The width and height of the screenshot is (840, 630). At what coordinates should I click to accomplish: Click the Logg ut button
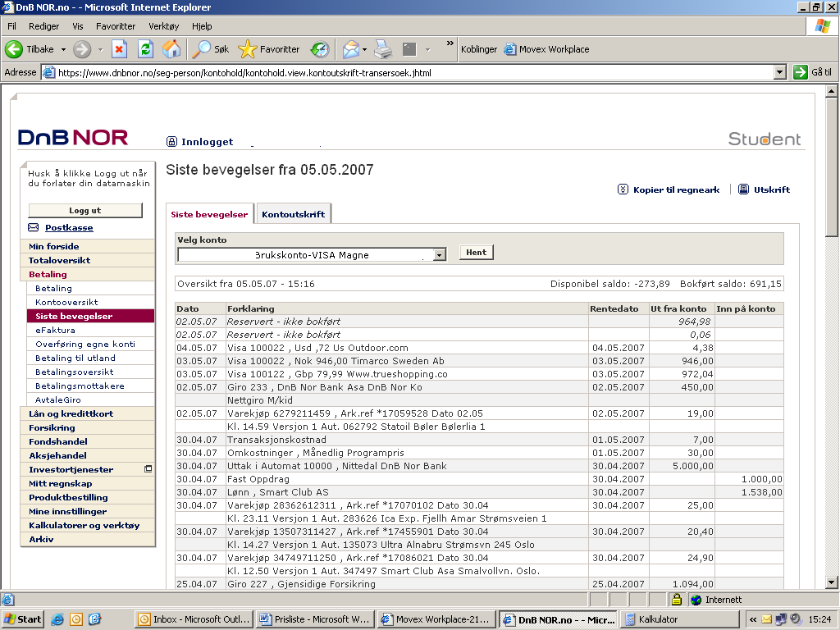pos(85,211)
